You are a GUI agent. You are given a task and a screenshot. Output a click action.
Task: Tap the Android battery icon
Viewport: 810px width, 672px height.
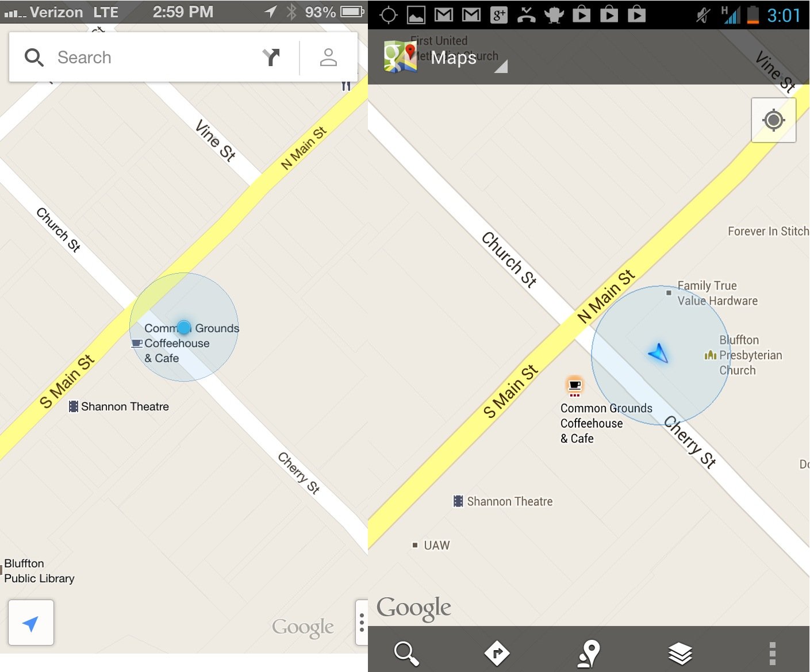pyautogui.click(x=753, y=15)
